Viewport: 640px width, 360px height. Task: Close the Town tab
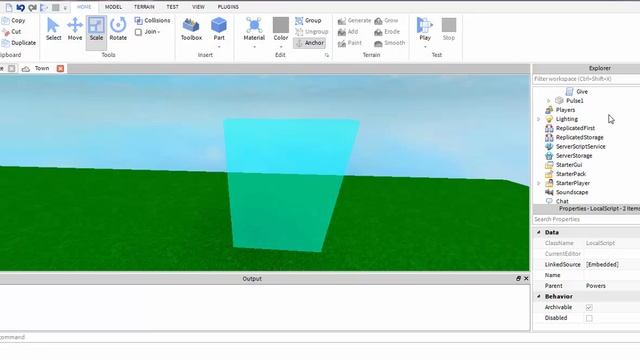[60, 69]
